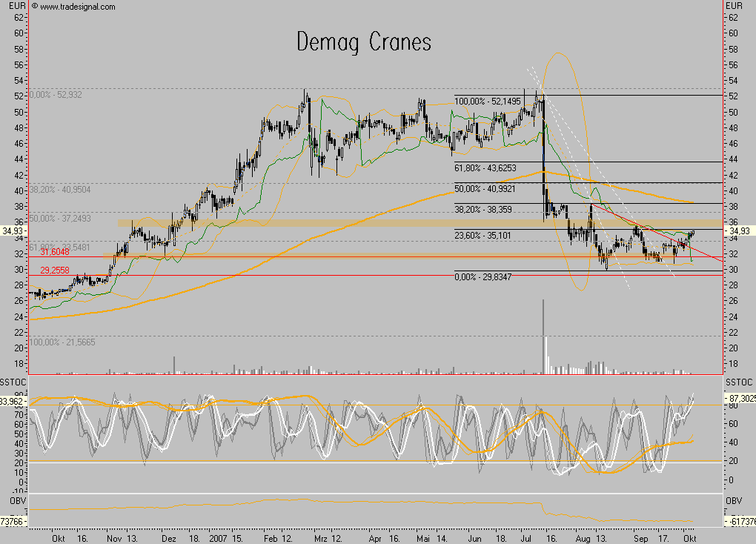Select the 38,20% - 38,359 Fibonacci label
This screenshot has width=756, height=544.
[490, 210]
